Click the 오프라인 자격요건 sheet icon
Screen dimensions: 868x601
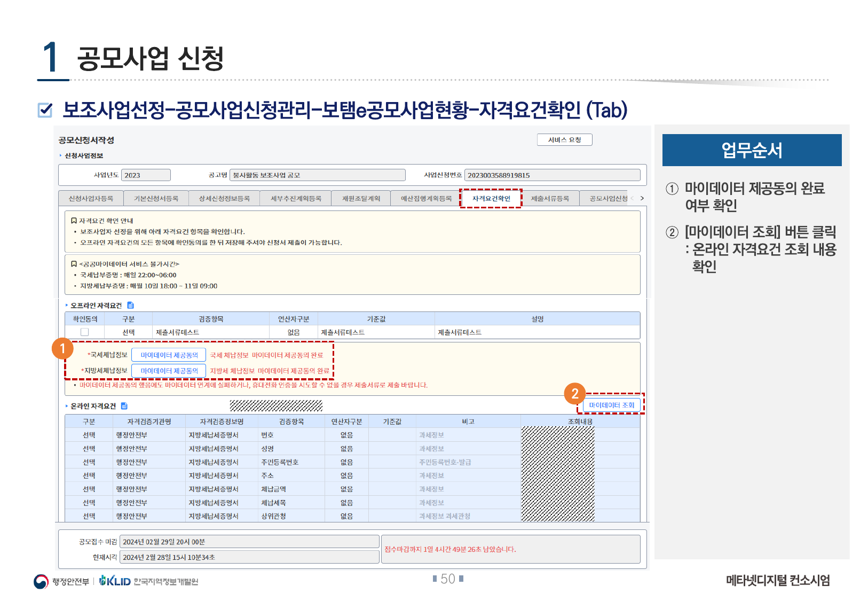point(130,305)
